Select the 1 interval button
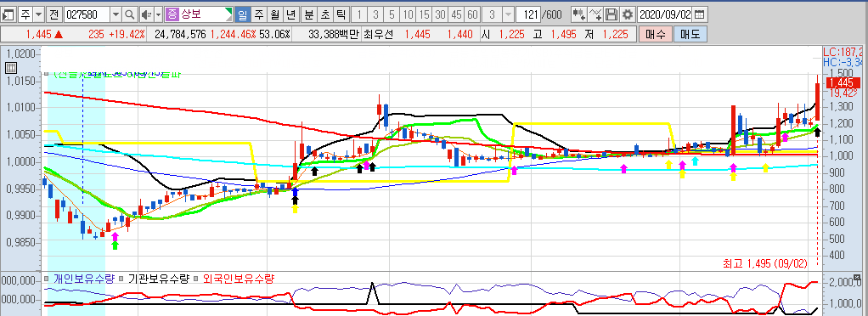The width and height of the screenshot is (868, 316). click(360, 14)
